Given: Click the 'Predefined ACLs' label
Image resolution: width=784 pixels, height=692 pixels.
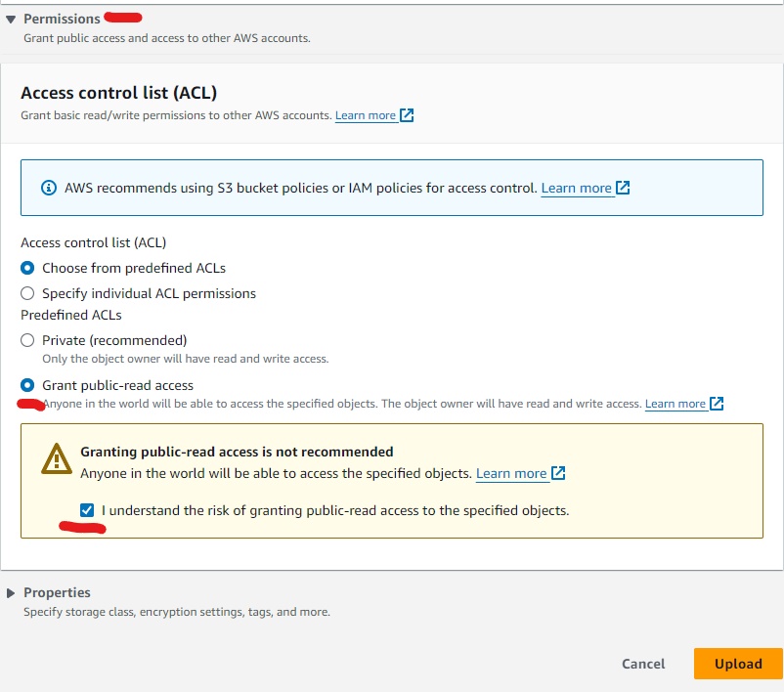Looking at the screenshot, I should click(71, 315).
